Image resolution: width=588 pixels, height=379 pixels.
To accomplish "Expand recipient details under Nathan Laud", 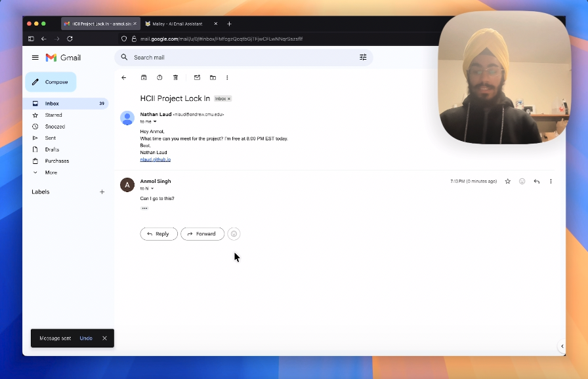I will click(155, 121).
